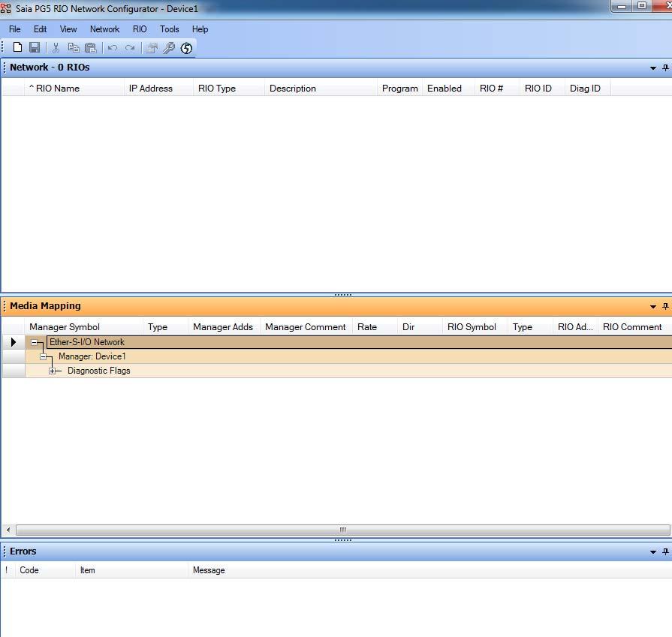The height and width of the screenshot is (637, 672).
Task: Click the Paste clipboard icon
Action: (x=90, y=47)
